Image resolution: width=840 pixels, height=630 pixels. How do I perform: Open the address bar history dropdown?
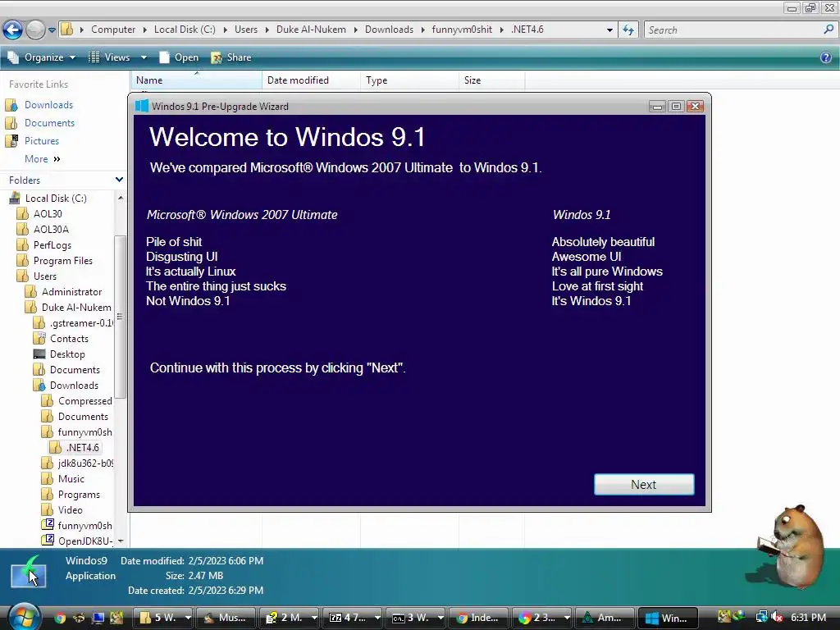[x=609, y=30]
